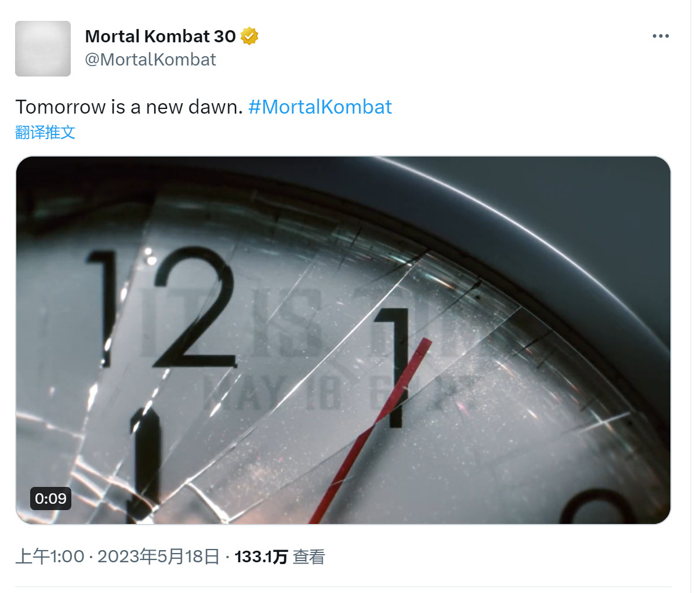This screenshot has width=700, height=593.
Task: Click the 133.1万 view count
Action: pyautogui.click(x=261, y=556)
